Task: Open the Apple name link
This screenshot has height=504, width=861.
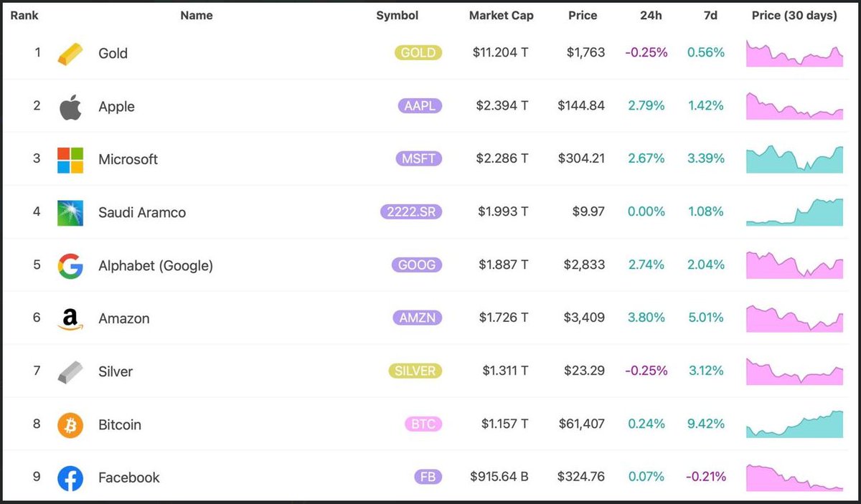Action: click(116, 106)
